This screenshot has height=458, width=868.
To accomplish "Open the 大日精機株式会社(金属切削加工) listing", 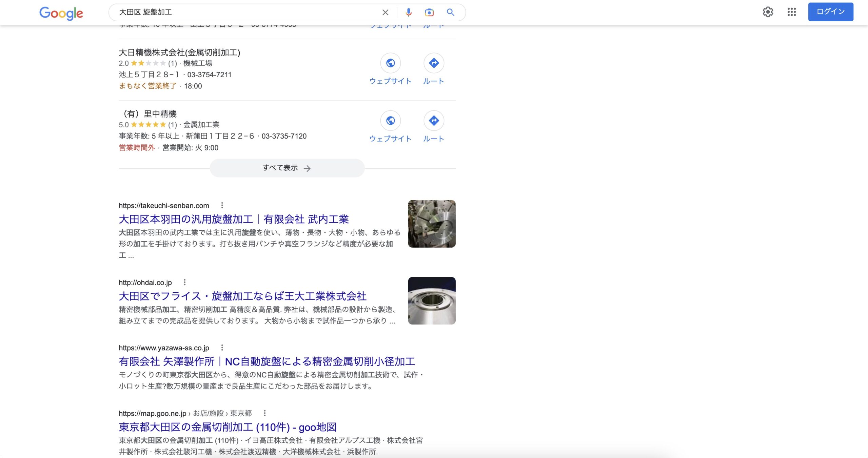I will pos(179,53).
